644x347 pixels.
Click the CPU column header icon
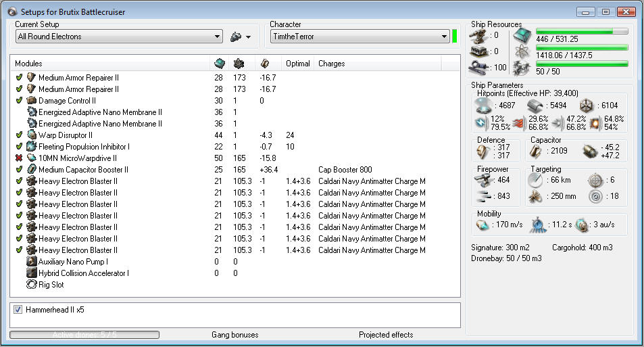tap(220, 64)
